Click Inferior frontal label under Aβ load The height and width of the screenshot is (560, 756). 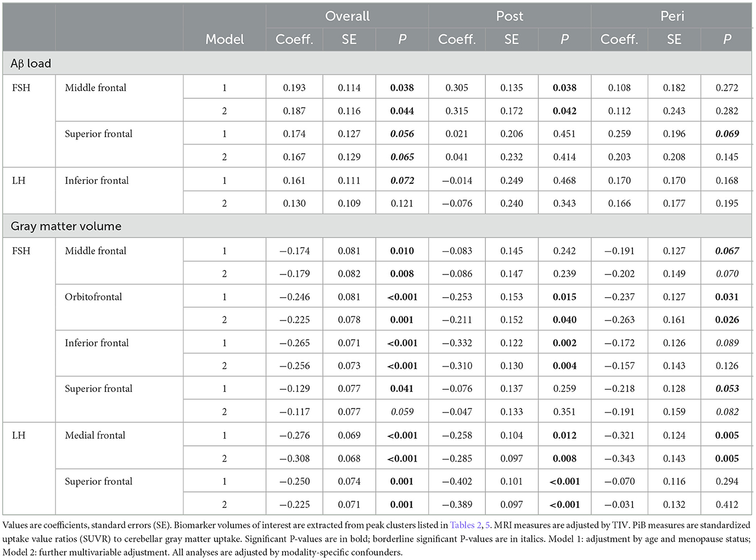pos(97,181)
